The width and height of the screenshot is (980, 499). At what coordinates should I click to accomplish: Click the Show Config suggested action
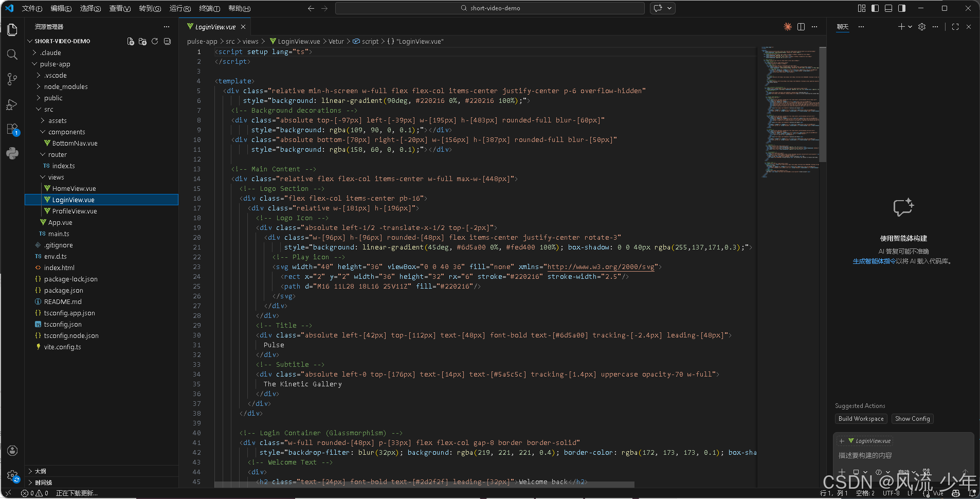913,419
